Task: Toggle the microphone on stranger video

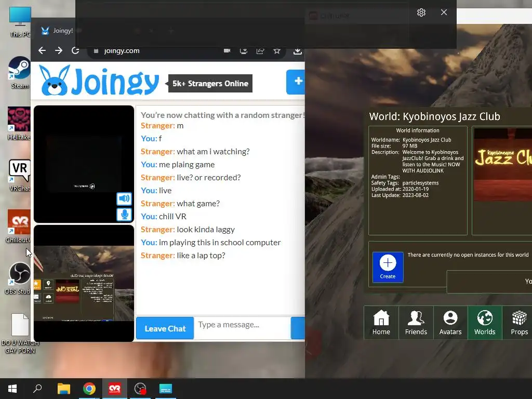Action: pyautogui.click(x=124, y=215)
